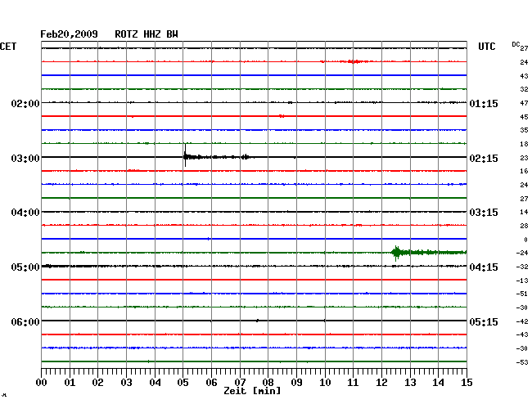Click the 03 minute tick label
The height and width of the screenshot is (404, 532).
coord(126,382)
